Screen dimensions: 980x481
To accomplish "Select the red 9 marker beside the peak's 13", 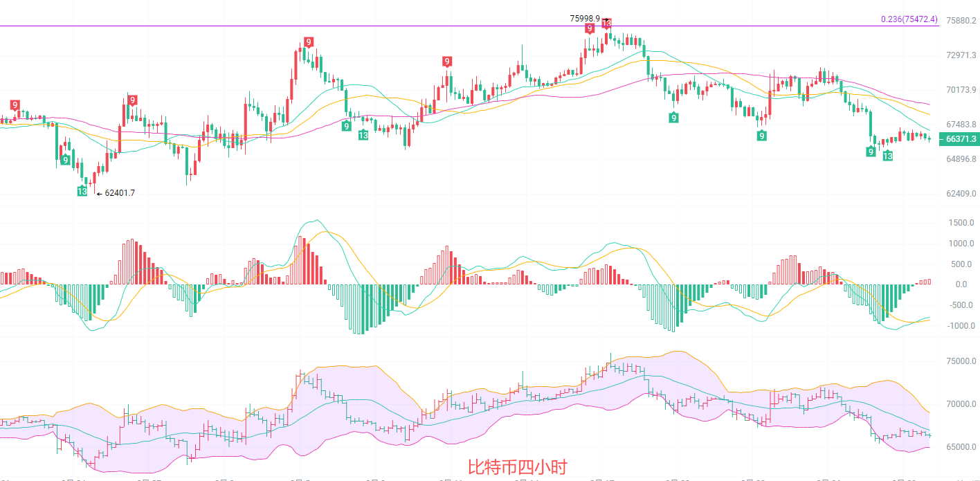I will [x=590, y=28].
